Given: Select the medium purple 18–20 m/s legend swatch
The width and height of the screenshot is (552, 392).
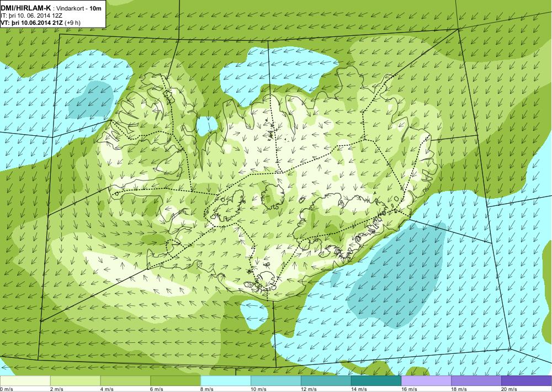Looking at the screenshot, I should [x=476, y=381].
